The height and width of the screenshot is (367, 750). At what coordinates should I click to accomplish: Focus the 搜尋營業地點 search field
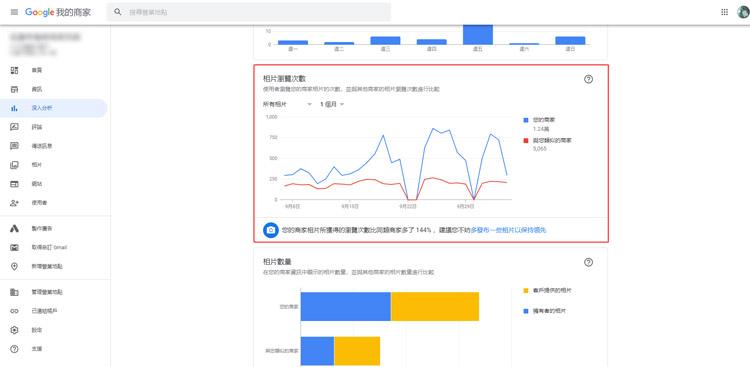[x=248, y=12]
